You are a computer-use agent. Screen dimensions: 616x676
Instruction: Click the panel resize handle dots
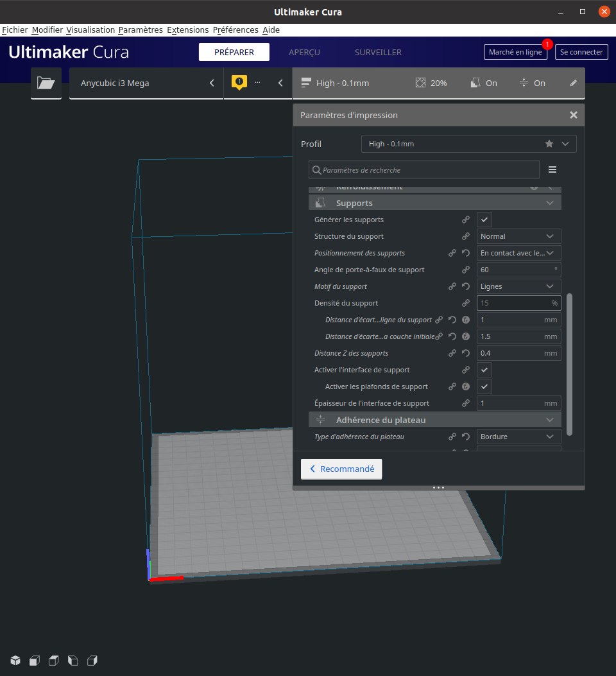click(x=438, y=488)
